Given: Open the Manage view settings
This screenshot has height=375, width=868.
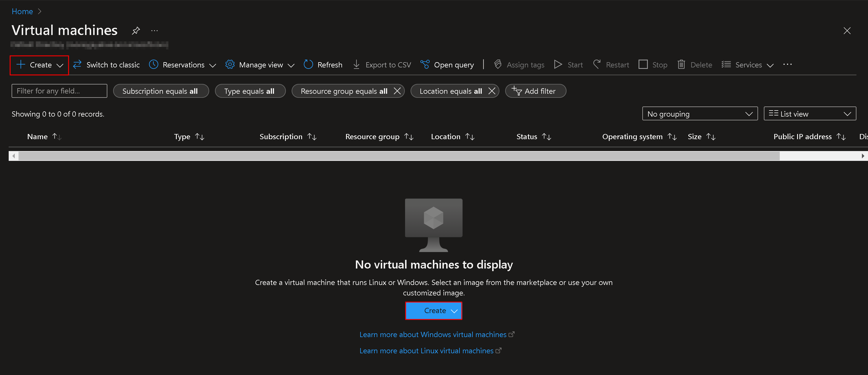Looking at the screenshot, I should [x=260, y=65].
